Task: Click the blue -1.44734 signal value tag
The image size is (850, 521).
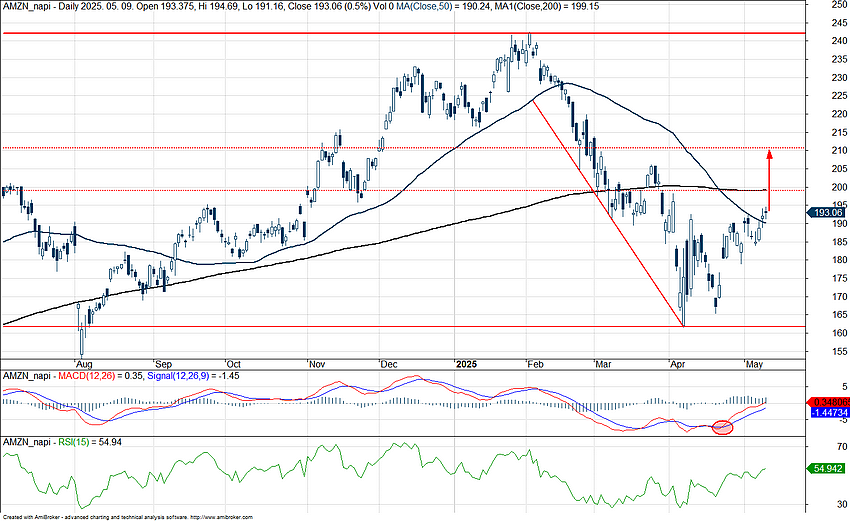Action: click(x=830, y=413)
